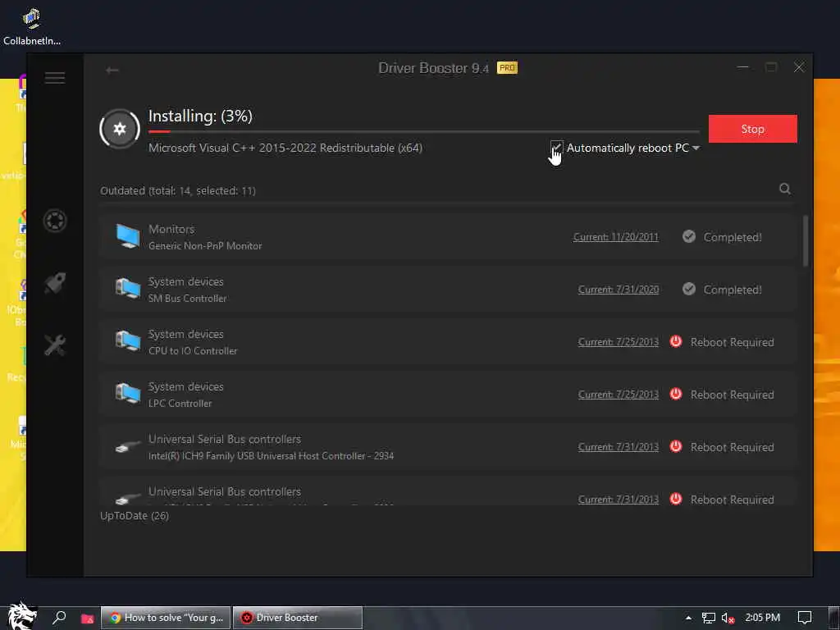Click the Microsoft Visual C++ 2015-2022 Redistributable text
Screen dimensions: 840x630
[x=285, y=148]
